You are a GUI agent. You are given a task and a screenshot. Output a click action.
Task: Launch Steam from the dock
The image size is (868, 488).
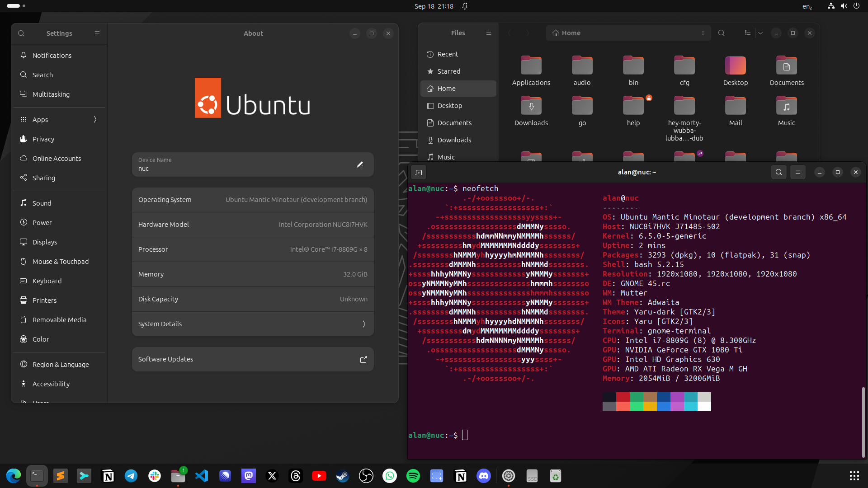343,476
